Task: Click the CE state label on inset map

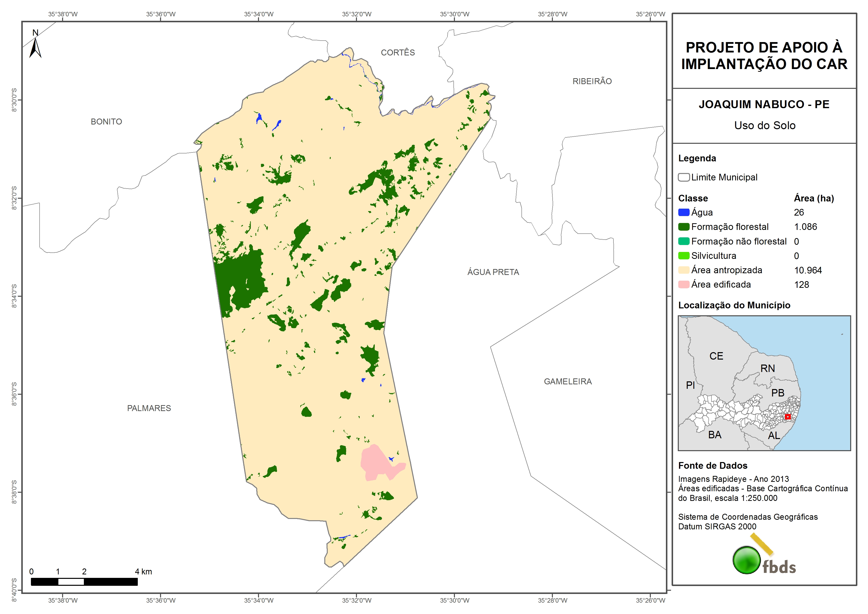Action: [x=716, y=356]
